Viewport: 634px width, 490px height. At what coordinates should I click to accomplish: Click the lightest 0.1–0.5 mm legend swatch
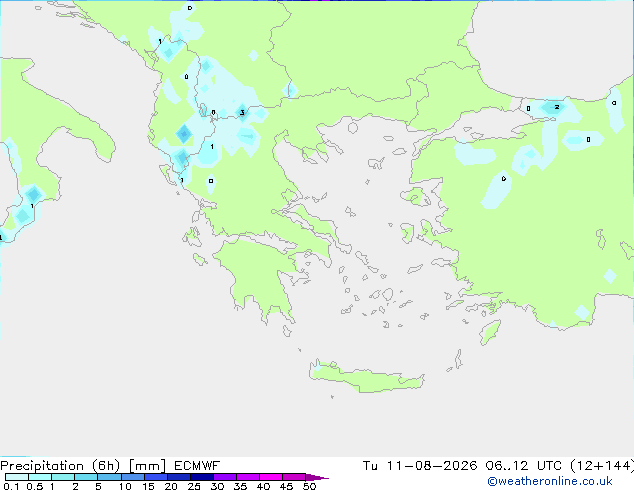click(x=17, y=477)
